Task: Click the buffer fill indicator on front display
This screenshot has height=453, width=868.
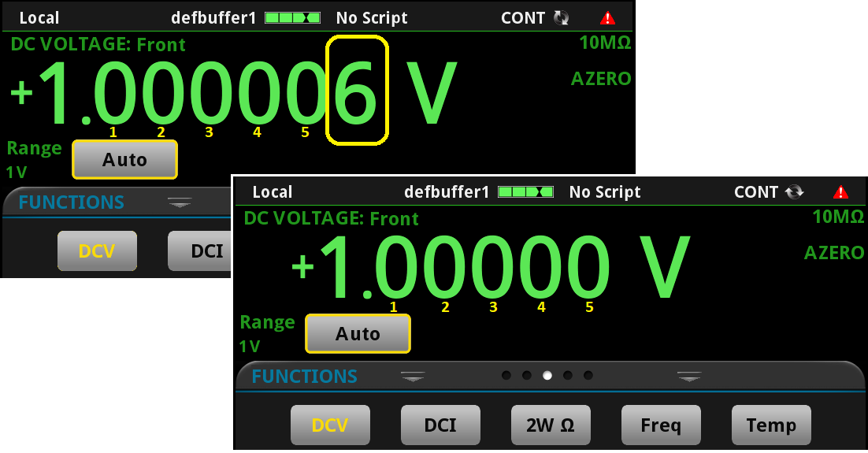Action: click(x=526, y=191)
